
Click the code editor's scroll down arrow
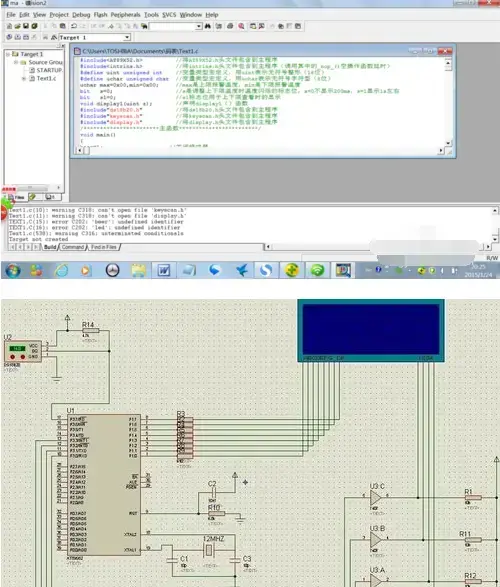tap(448, 143)
